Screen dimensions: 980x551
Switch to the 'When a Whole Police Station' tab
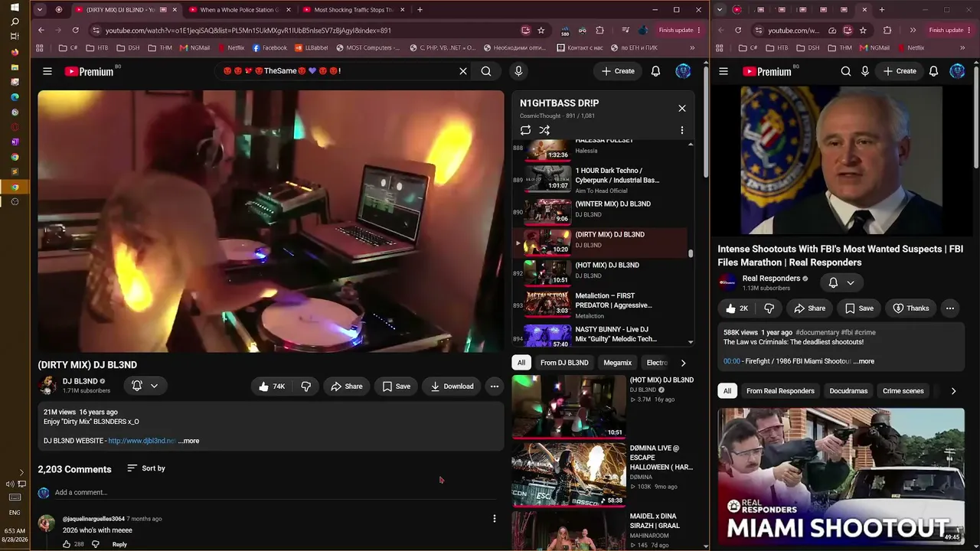[x=239, y=10]
